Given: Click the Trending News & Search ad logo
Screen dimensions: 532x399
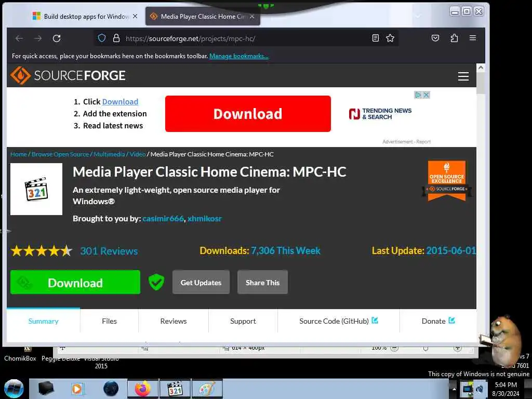Looking at the screenshot, I should coord(380,114).
